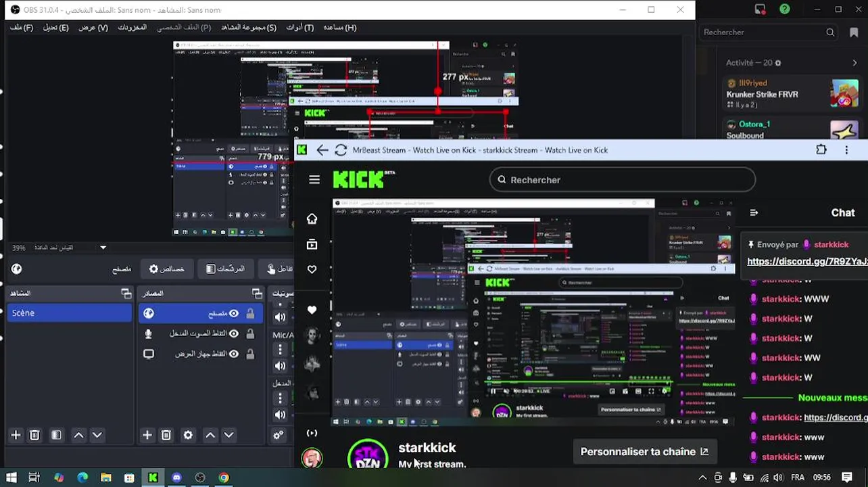The image size is (868, 487).
Task: Delete the selected scene with trash icon
Action: [x=34, y=435]
